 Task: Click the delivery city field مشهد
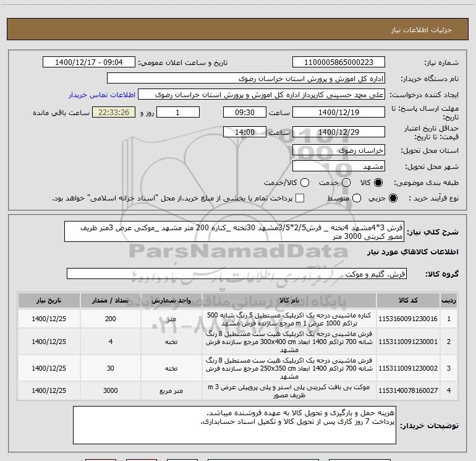[x=339, y=166]
